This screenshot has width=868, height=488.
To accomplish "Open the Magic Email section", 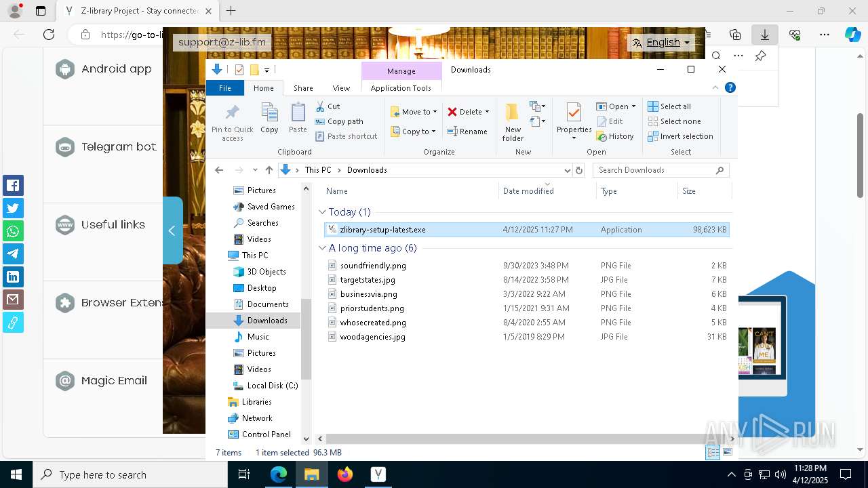I will (x=101, y=381).
